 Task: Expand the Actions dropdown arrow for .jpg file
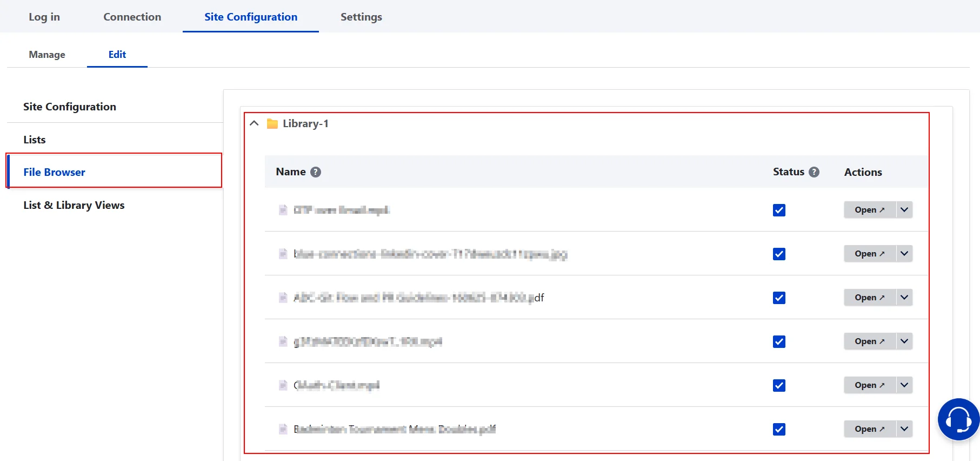[x=904, y=253]
